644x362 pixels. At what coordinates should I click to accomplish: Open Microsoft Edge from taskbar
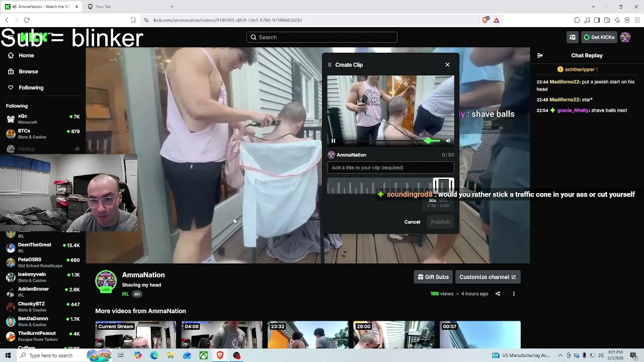pos(154,355)
